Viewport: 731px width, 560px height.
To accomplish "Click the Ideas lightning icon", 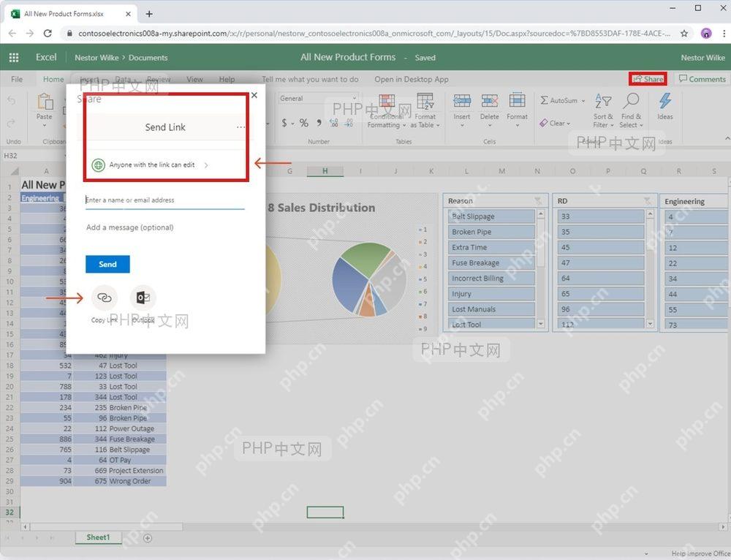I will (x=664, y=101).
